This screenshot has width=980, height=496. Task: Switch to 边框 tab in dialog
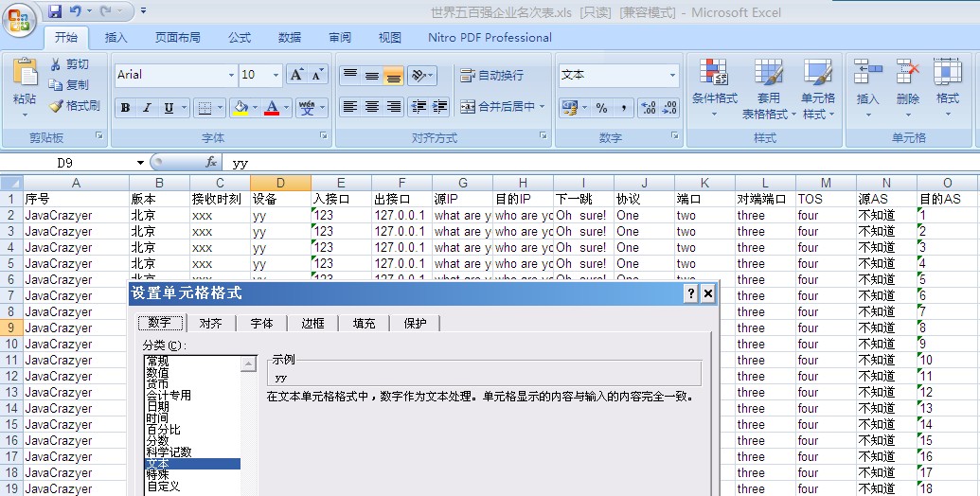pos(312,324)
